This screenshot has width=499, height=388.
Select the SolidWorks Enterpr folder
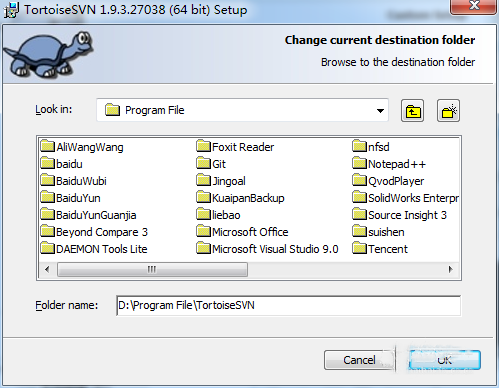pyautogui.click(x=406, y=198)
